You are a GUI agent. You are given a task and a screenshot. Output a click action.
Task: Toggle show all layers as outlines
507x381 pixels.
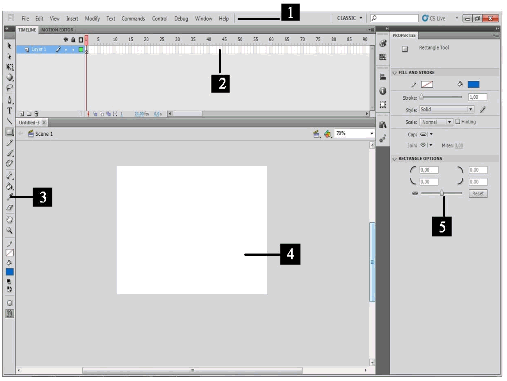pos(81,40)
